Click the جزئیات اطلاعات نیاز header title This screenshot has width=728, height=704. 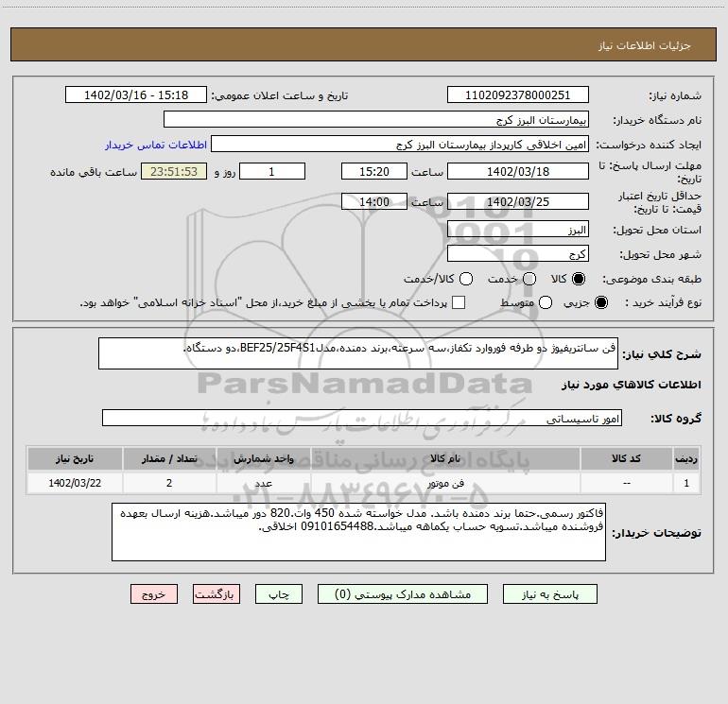tap(645, 45)
